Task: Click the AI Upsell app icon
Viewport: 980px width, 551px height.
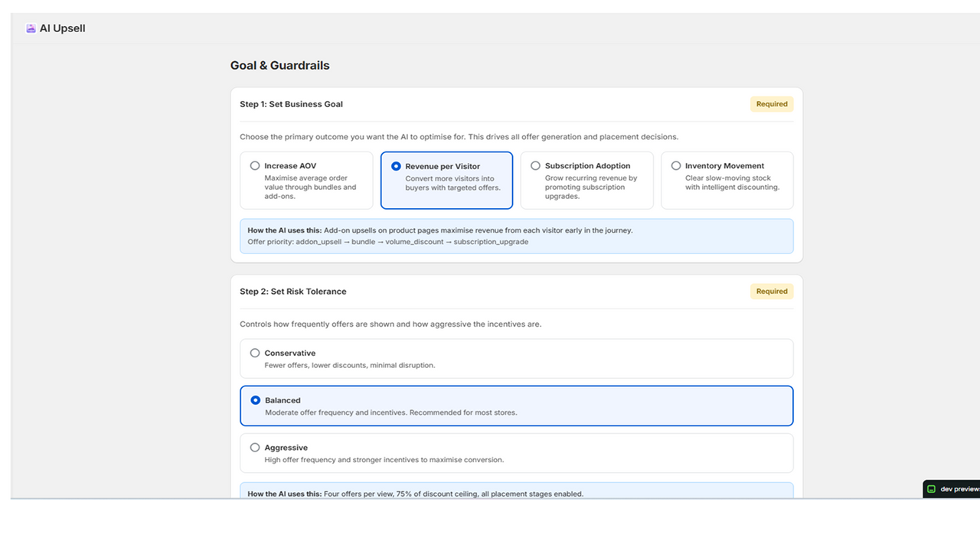Action: coord(31,28)
